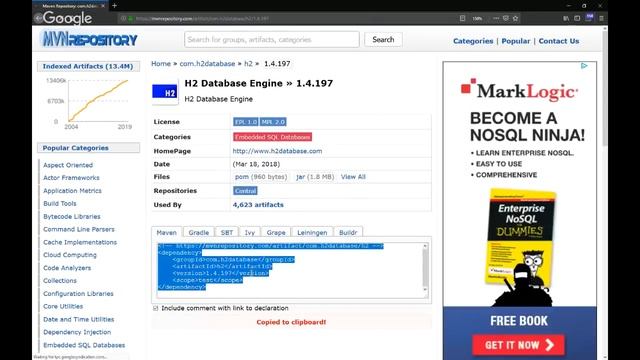Click the snippet box scroll down arrow
This screenshot has width=640, height=360.
pos(425,290)
